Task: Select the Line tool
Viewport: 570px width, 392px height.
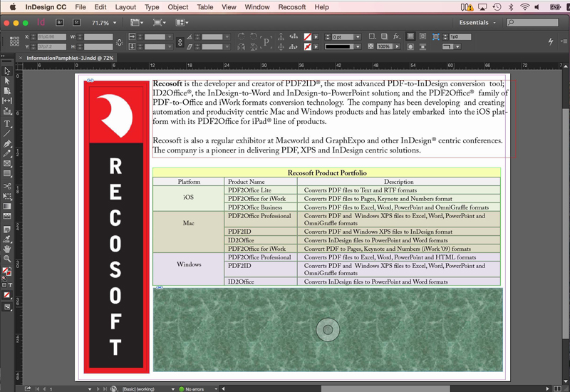Action: (7, 133)
